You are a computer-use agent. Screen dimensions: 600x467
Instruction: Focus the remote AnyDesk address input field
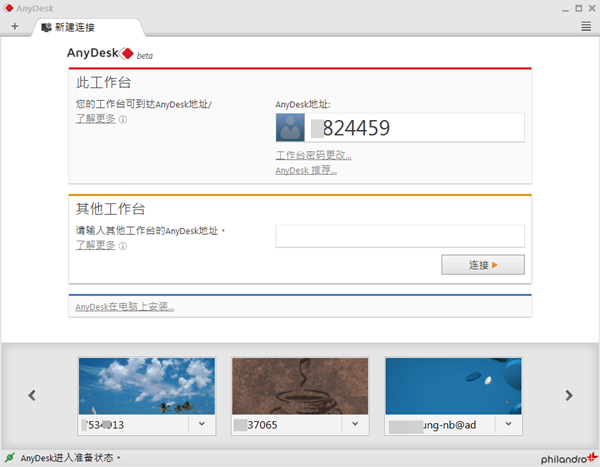click(x=400, y=236)
